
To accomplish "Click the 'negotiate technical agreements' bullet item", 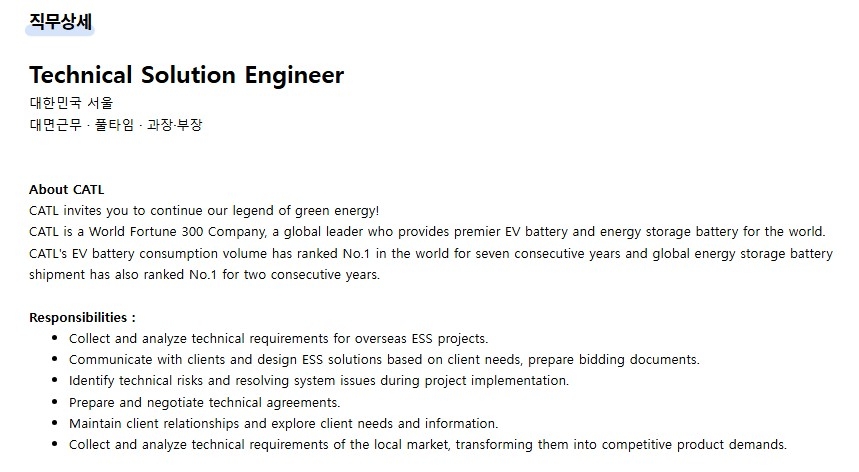I will pos(204,402).
